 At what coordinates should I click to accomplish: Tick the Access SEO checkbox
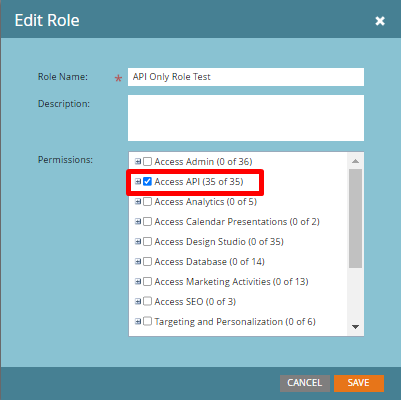[x=147, y=302]
